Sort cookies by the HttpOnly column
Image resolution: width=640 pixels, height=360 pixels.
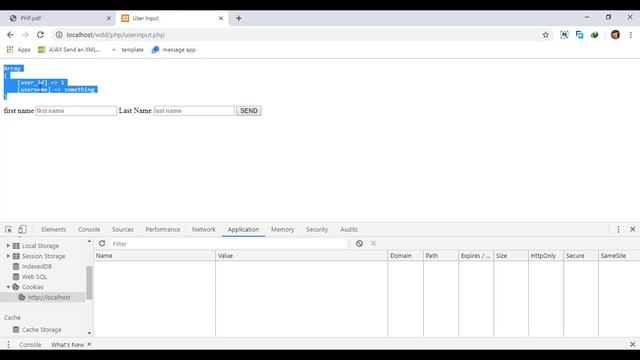[546, 256]
